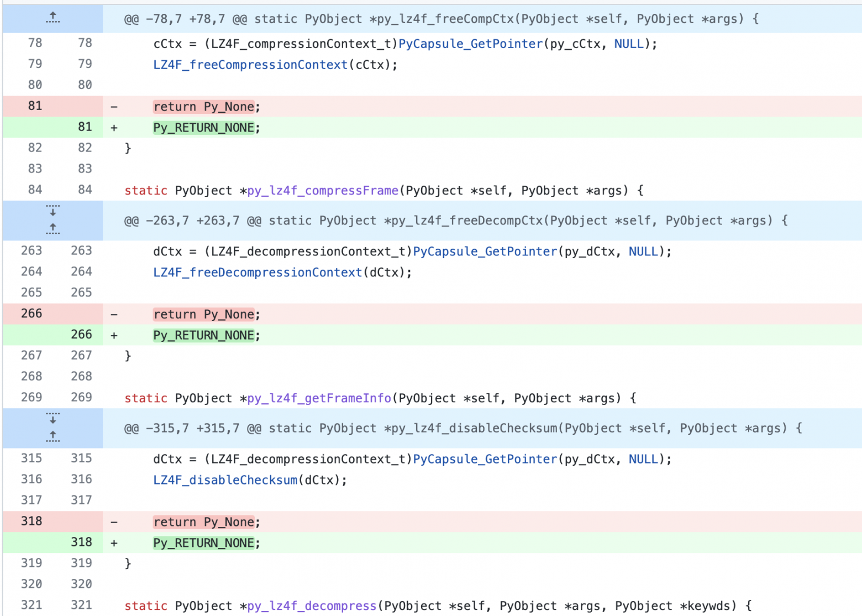This screenshot has width=862, height=616.
Task: Select deleted line number 318
Action: (x=31, y=521)
